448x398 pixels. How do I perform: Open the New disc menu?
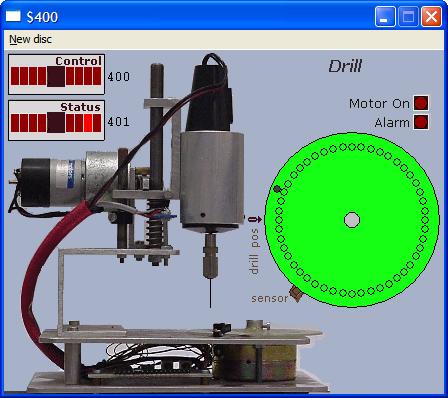(x=30, y=39)
